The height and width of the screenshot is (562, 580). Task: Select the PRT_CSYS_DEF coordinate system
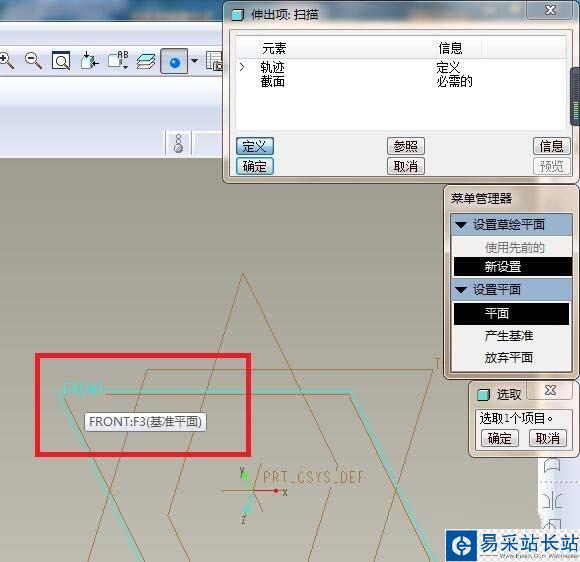pyautogui.click(x=313, y=477)
